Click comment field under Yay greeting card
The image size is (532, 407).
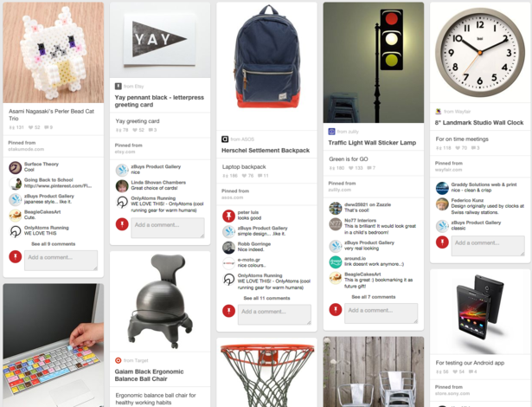coord(168,228)
